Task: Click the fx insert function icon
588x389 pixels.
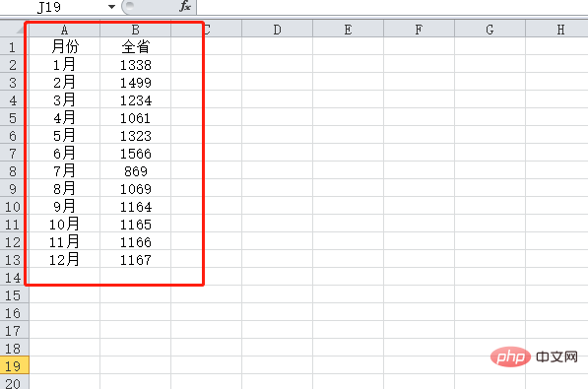Action: click(x=185, y=6)
